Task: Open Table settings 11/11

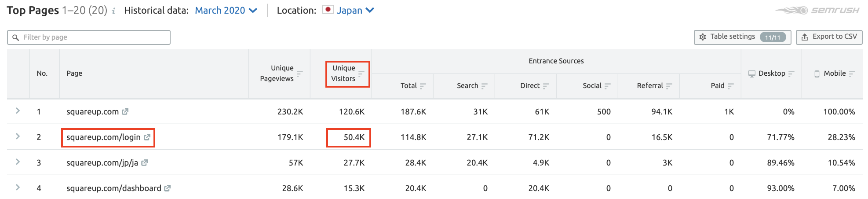Action: pos(743,37)
